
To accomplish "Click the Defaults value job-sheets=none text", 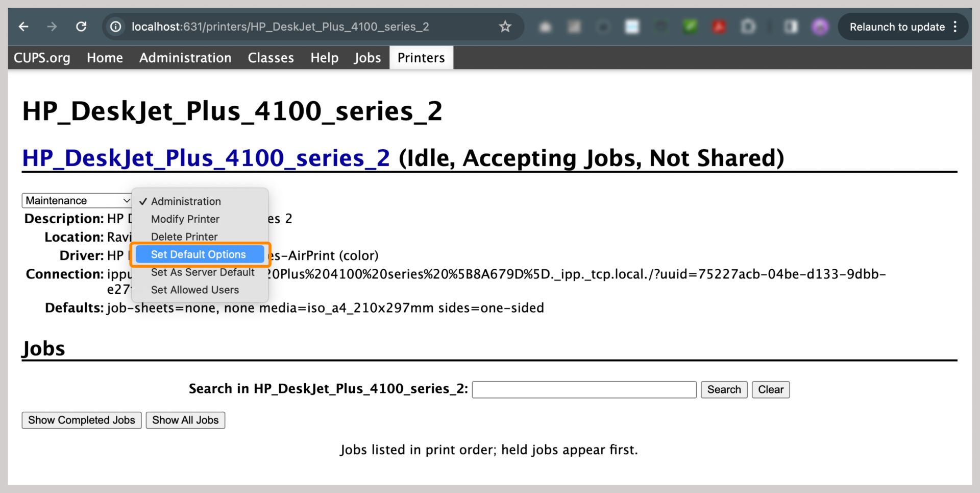I will tap(325, 308).
